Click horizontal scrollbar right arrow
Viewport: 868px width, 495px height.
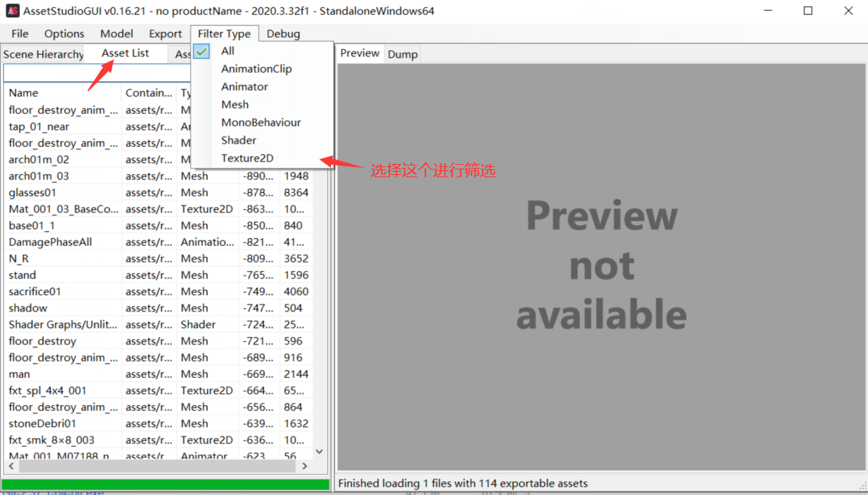304,466
